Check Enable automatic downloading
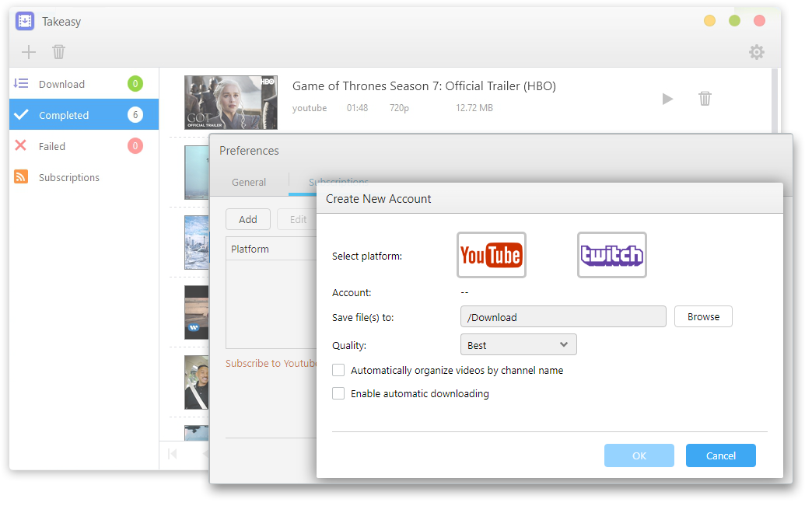 click(338, 393)
